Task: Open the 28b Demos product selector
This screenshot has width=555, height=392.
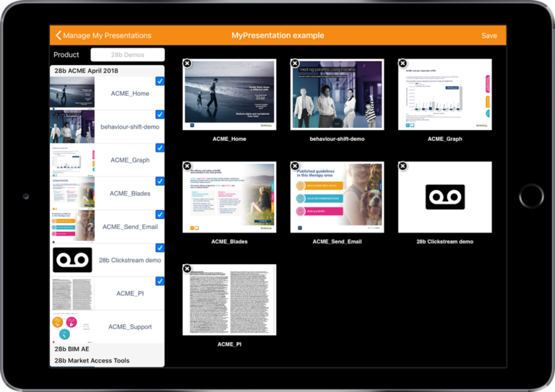Action: 127,55
